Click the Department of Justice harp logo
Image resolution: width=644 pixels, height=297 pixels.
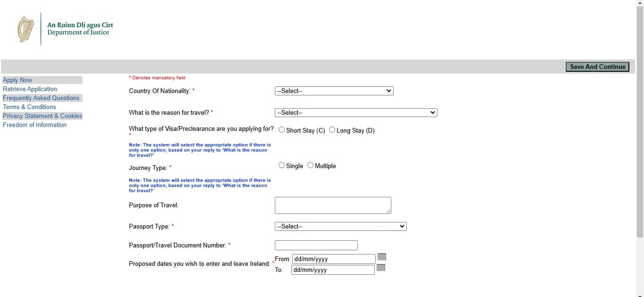(26, 29)
